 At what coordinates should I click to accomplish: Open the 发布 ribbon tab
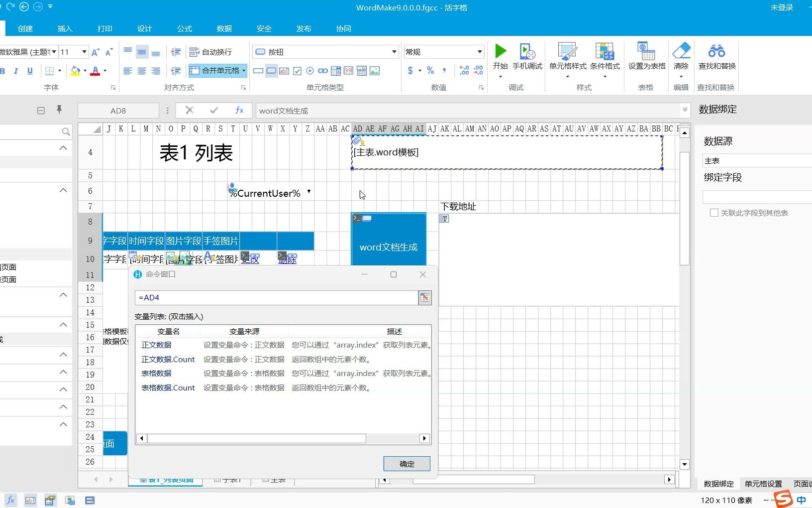304,28
